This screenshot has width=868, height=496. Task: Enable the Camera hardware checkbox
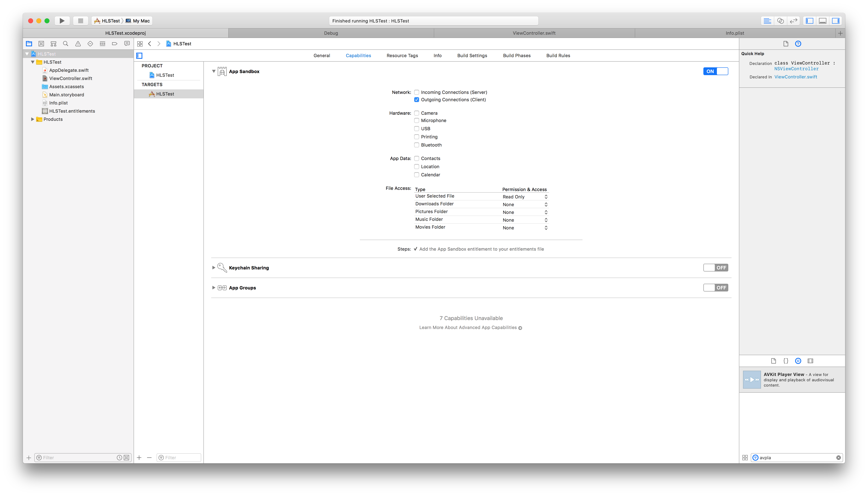416,113
